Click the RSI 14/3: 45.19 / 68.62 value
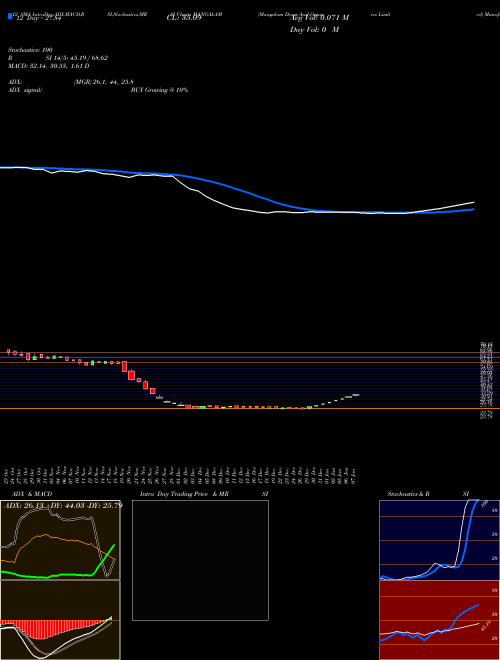This screenshot has height=660, width=500. pos(58,58)
